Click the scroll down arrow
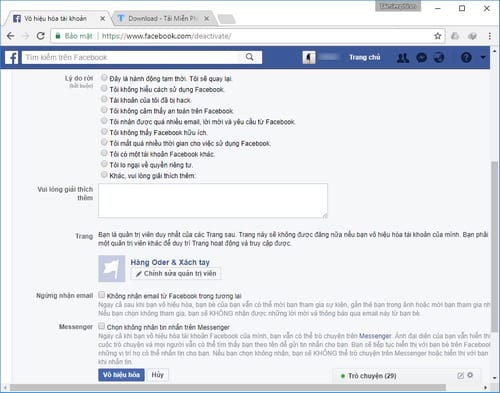 tap(494, 378)
